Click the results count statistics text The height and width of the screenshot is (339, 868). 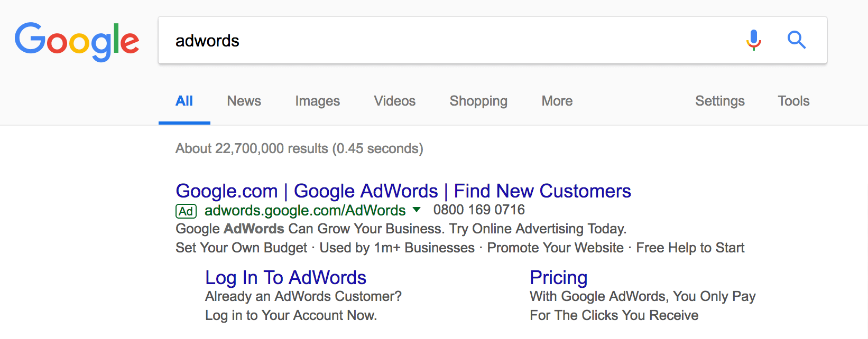tap(299, 148)
